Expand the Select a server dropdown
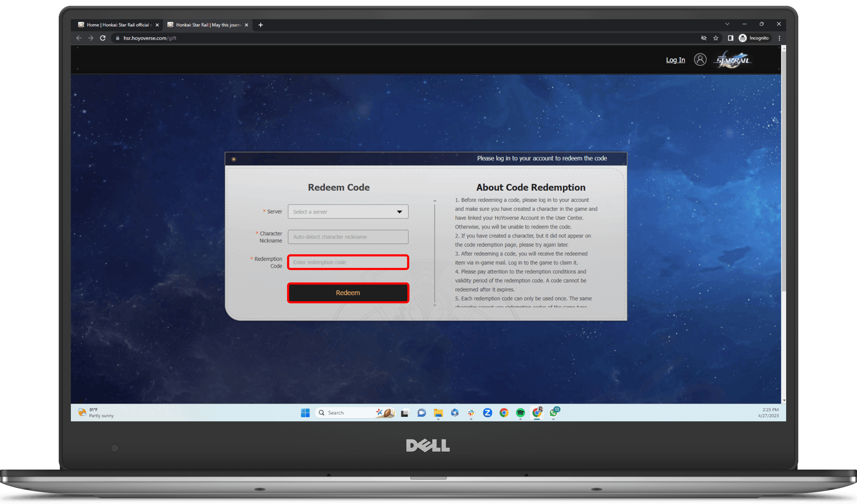Image resolution: width=857 pixels, height=504 pixels. click(x=347, y=211)
